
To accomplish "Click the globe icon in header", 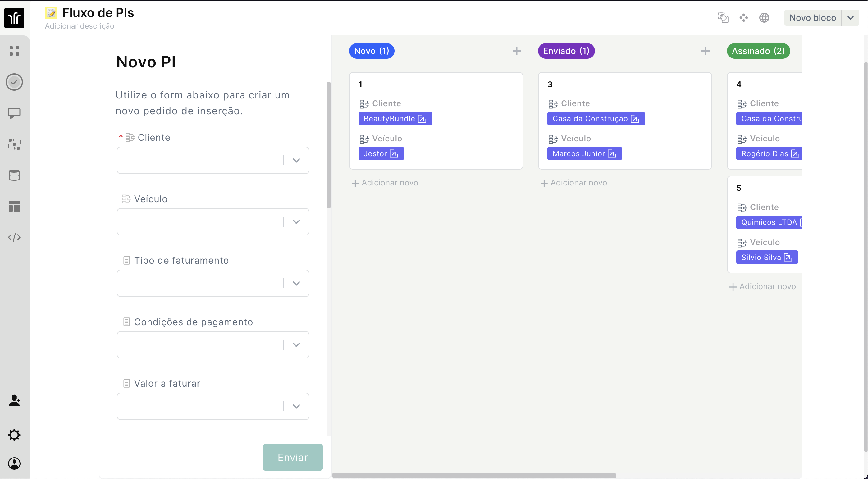I will [764, 17].
